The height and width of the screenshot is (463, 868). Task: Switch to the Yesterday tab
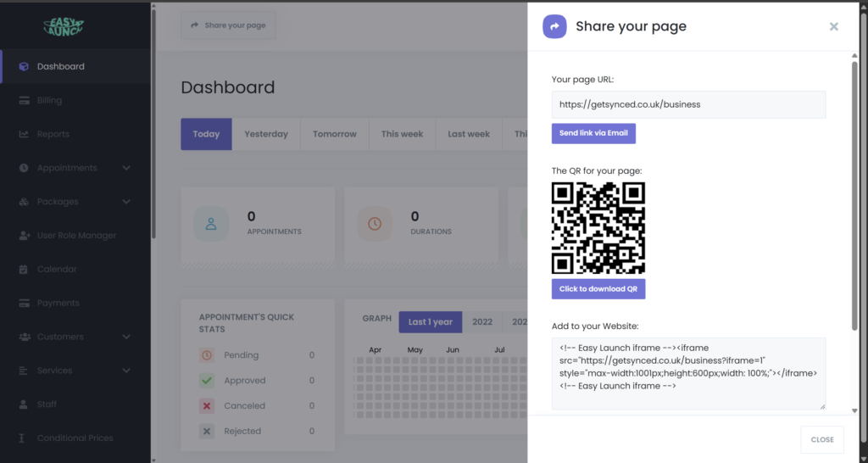point(266,134)
